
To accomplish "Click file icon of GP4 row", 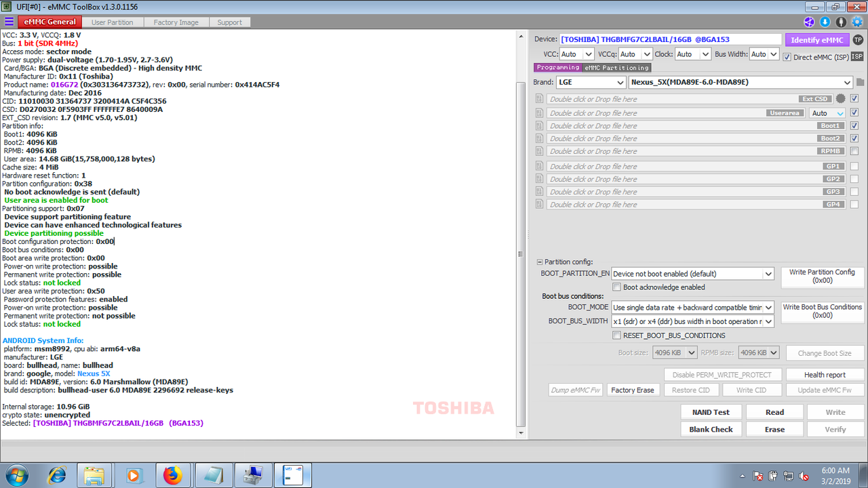I will (540, 204).
